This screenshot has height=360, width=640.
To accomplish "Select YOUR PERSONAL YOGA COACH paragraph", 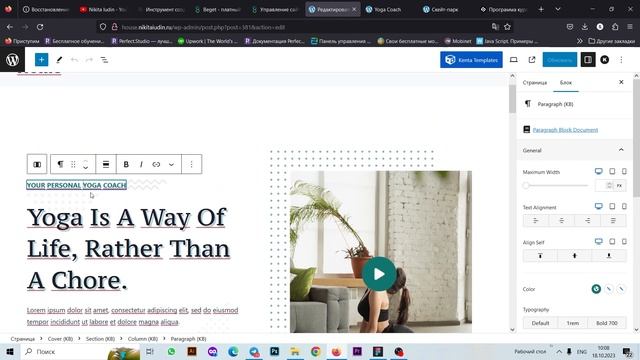I will coord(76,185).
